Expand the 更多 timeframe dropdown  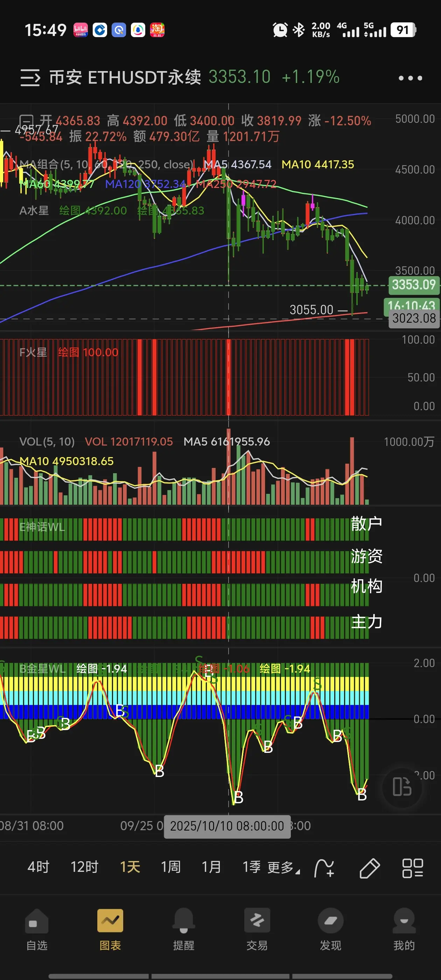283,868
